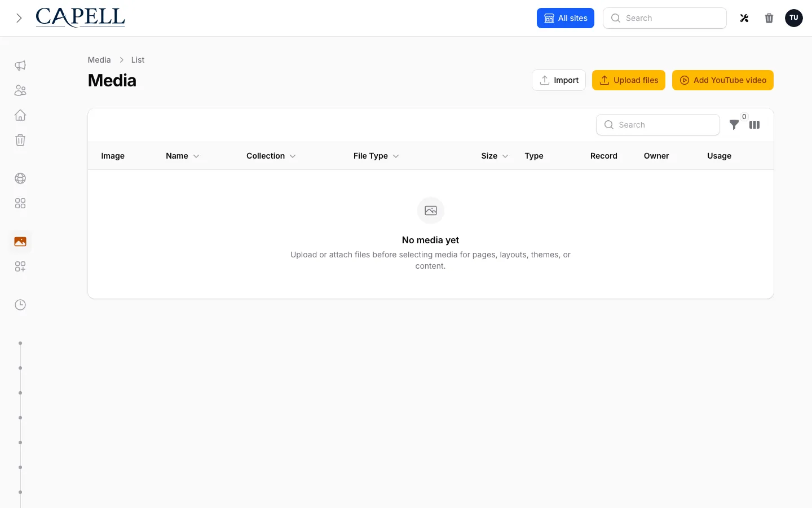Screen dimensions: 812x508
Task: Click the Owner column header
Action: pos(656,156)
